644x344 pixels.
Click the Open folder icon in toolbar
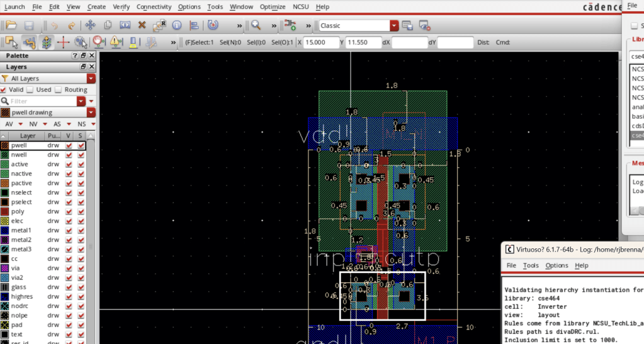click(x=11, y=26)
